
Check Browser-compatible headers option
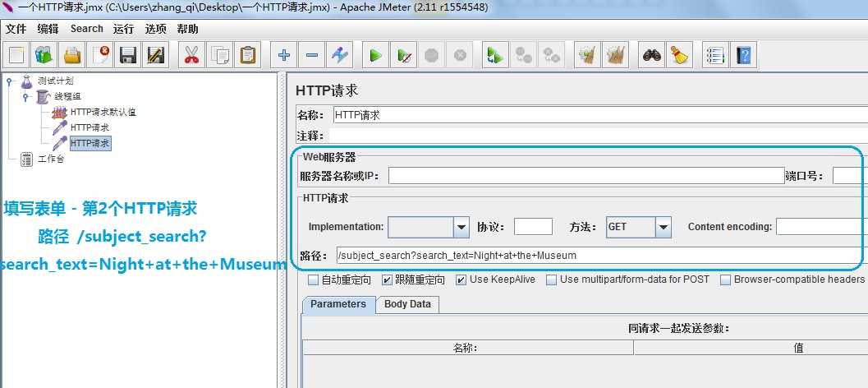point(725,280)
